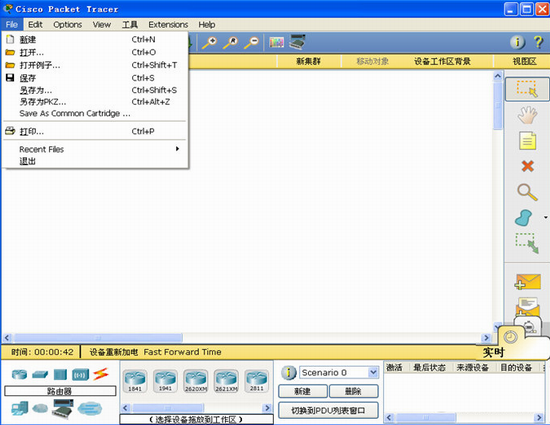Click the network information icon

(517, 42)
